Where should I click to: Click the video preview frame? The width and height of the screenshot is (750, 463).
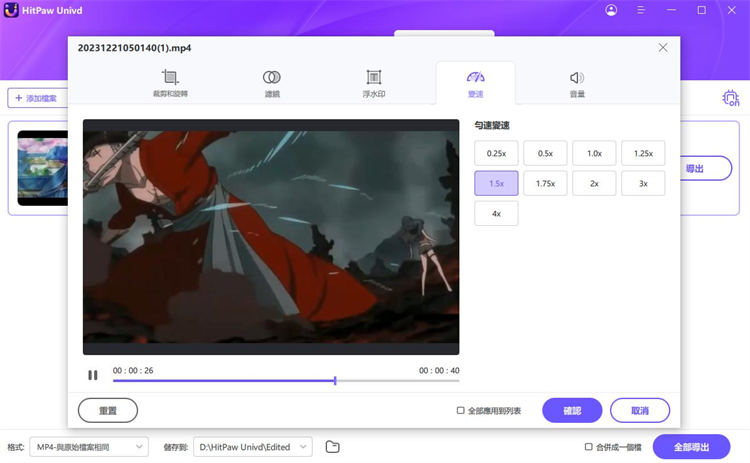[271, 237]
